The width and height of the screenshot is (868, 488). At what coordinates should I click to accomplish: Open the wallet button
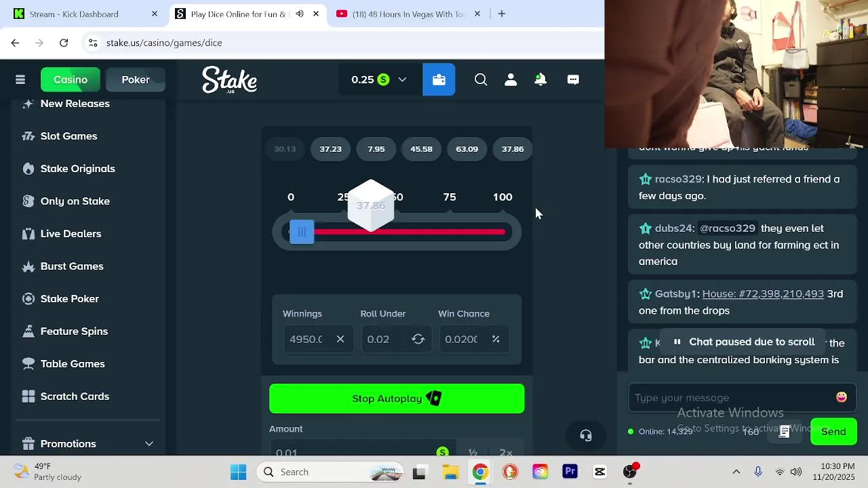439,80
